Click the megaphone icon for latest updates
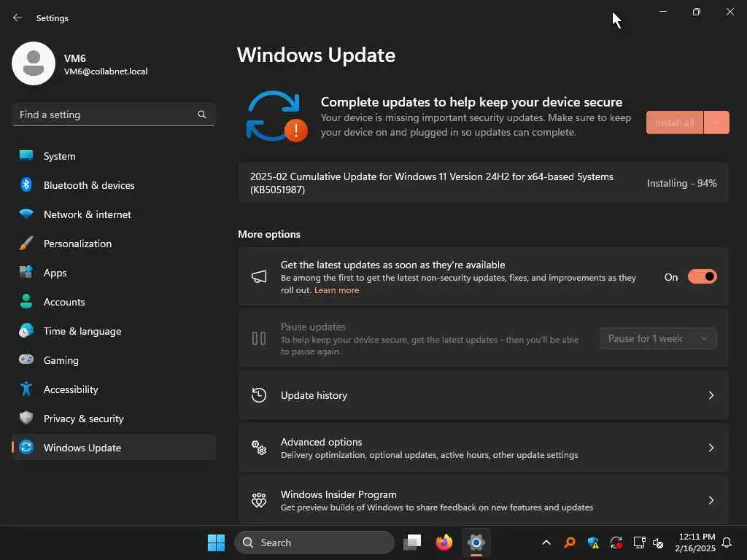 point(259,276)
